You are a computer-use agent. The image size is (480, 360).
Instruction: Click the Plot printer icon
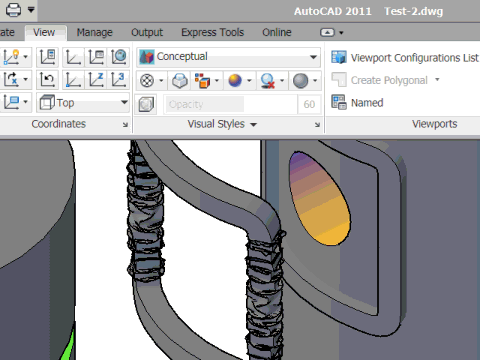pyautogui.click(x=13, y=10)
